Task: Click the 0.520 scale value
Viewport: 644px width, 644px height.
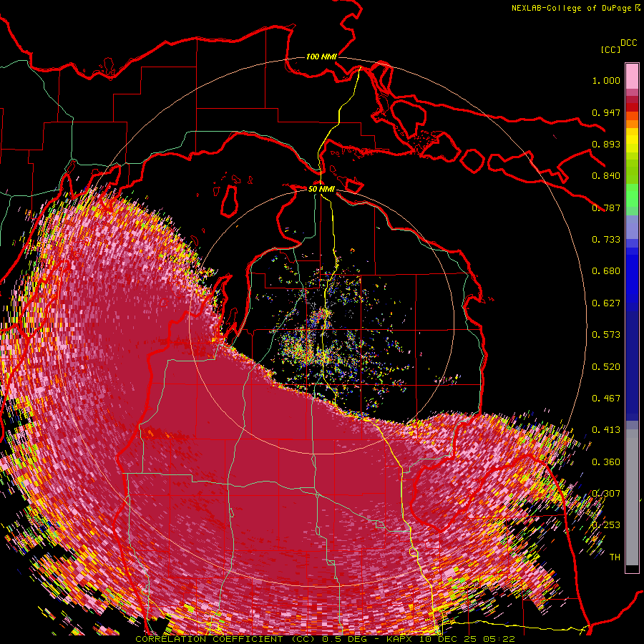Action: [606, 367]
